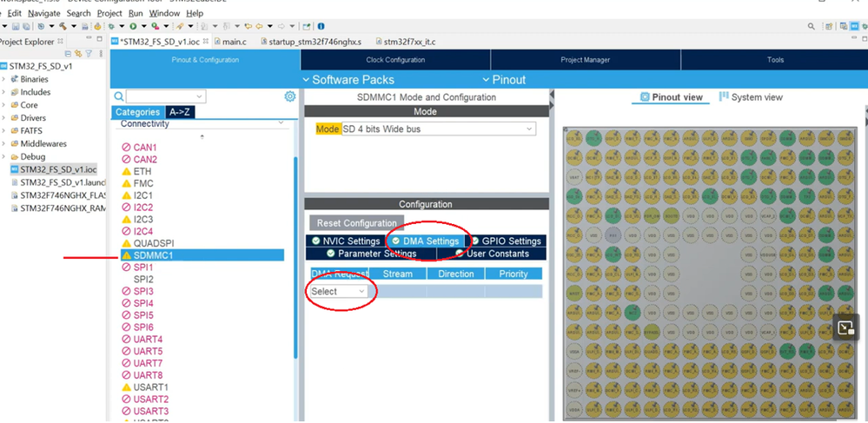
Task: Select the Categories view button
Action: pos(137,112)
